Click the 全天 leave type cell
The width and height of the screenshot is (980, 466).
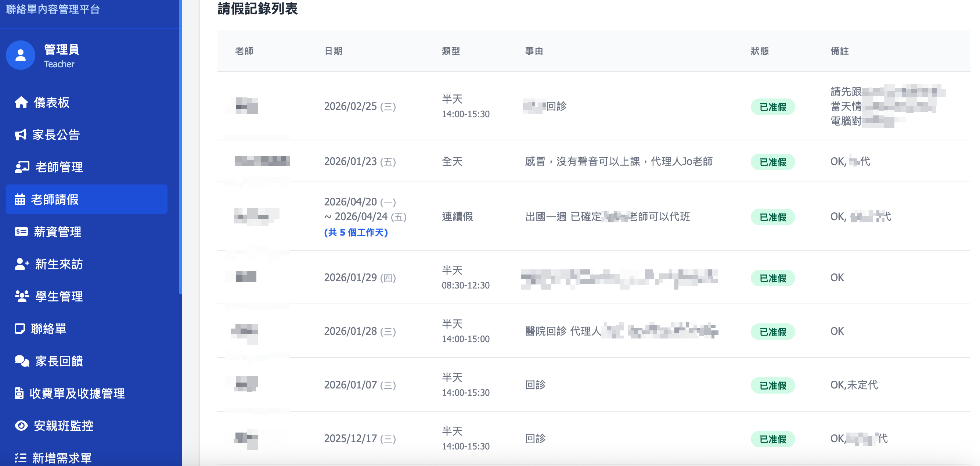[x=452, y=162]
